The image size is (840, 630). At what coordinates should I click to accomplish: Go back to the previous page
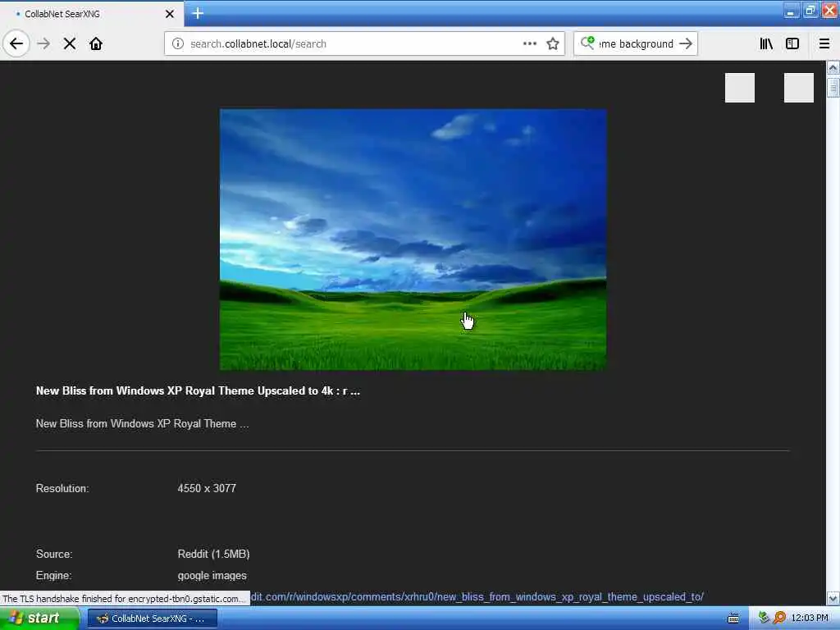point(16,43)
